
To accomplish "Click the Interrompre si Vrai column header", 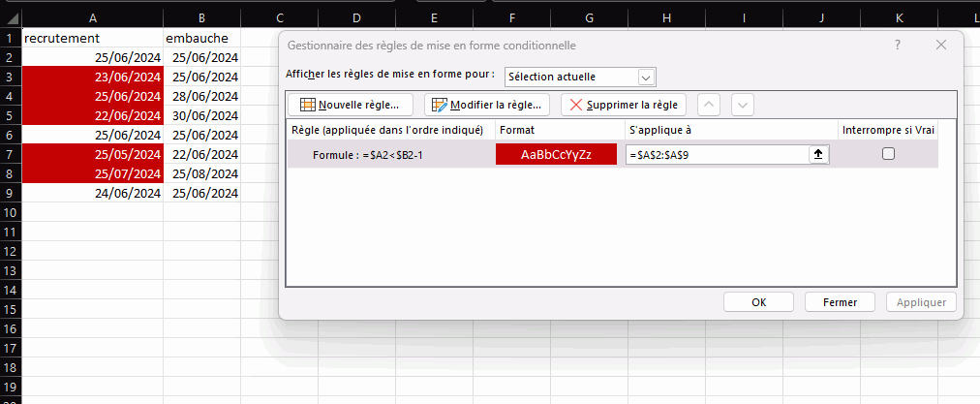I will click(887, 130).
